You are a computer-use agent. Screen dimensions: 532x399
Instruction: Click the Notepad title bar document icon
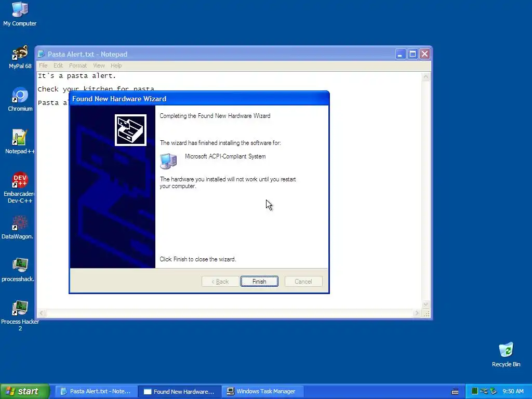(x=41, y=54)
